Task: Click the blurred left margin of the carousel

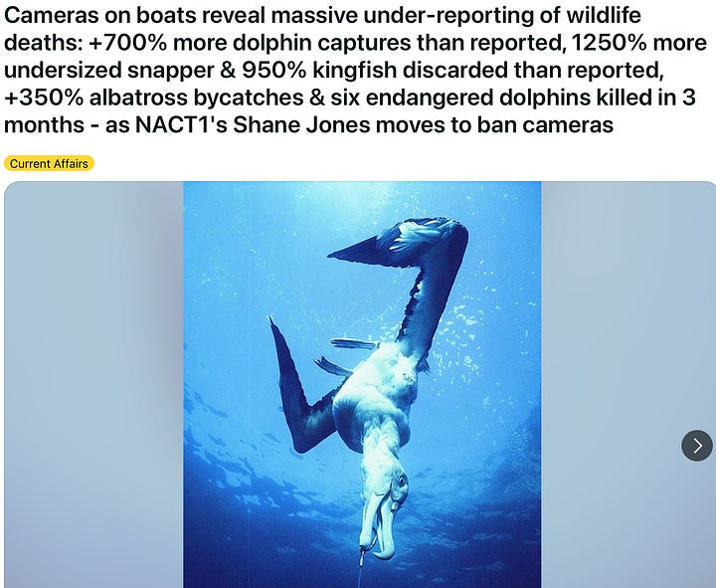Action: (93, 385)
